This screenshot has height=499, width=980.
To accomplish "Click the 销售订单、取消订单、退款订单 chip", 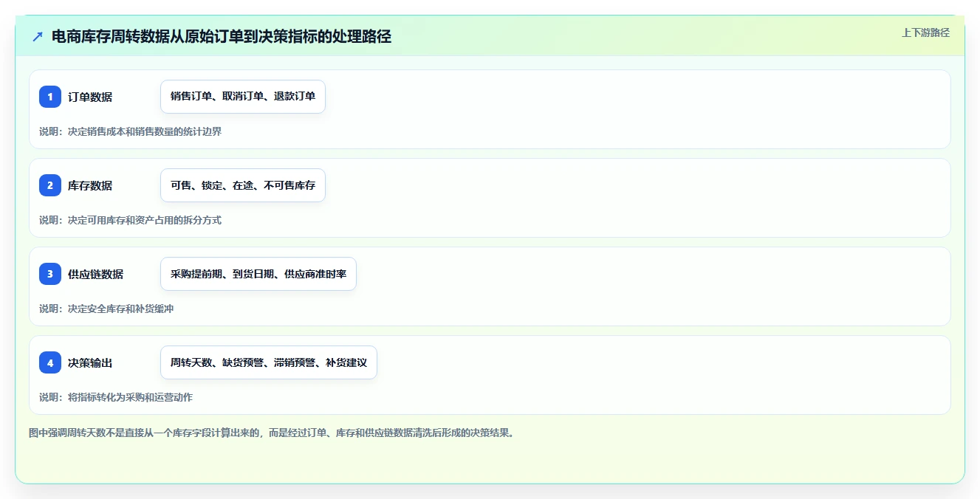I will [243, 97].
